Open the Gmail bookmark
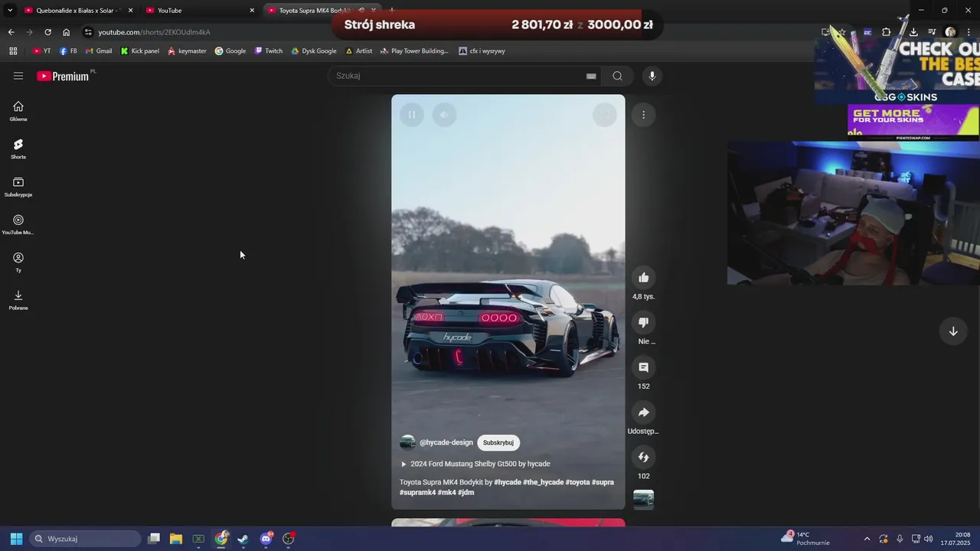Viewport: 980px width, 551px height. pos(98,51)
